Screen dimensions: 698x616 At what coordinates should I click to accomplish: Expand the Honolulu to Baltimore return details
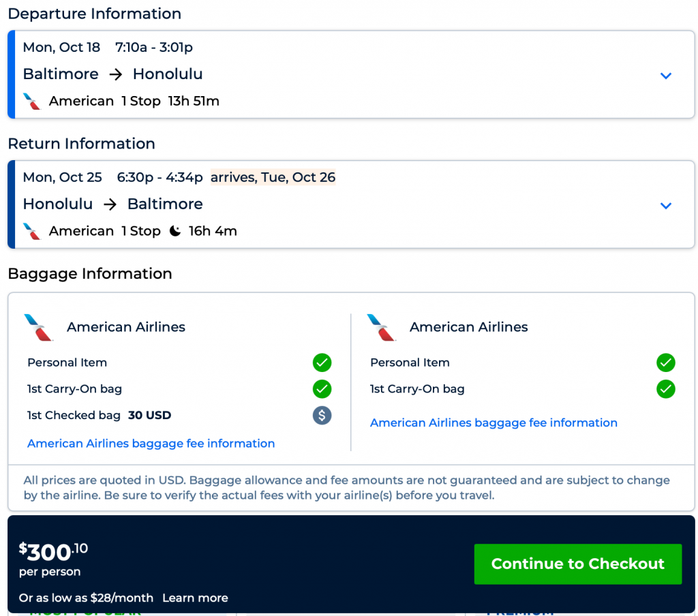click(666, 206)
